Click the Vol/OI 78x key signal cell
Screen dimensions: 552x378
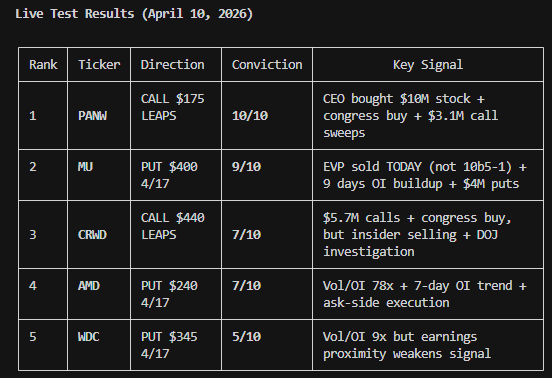428,294
